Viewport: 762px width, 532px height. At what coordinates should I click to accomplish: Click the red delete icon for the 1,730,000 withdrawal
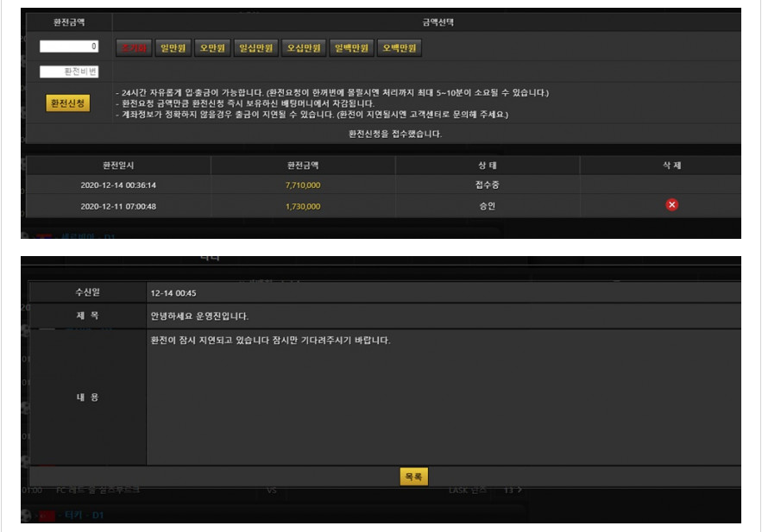coord(672,205)
